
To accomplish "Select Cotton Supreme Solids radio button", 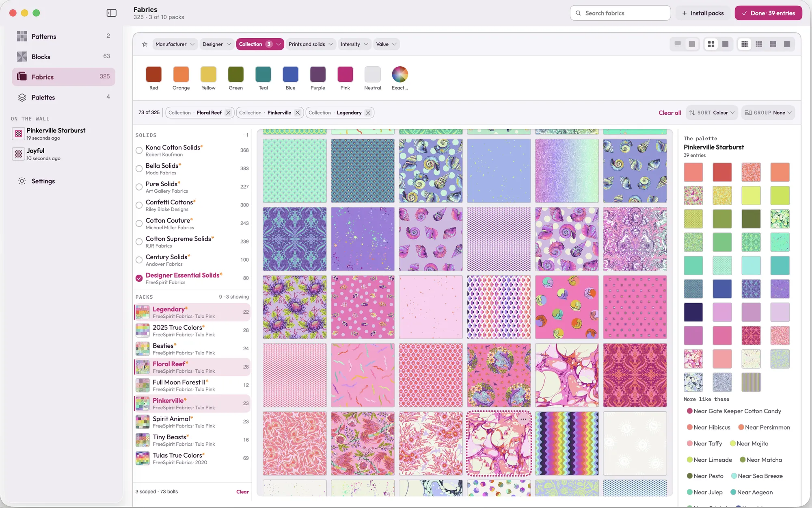I will tap(139, 242).
